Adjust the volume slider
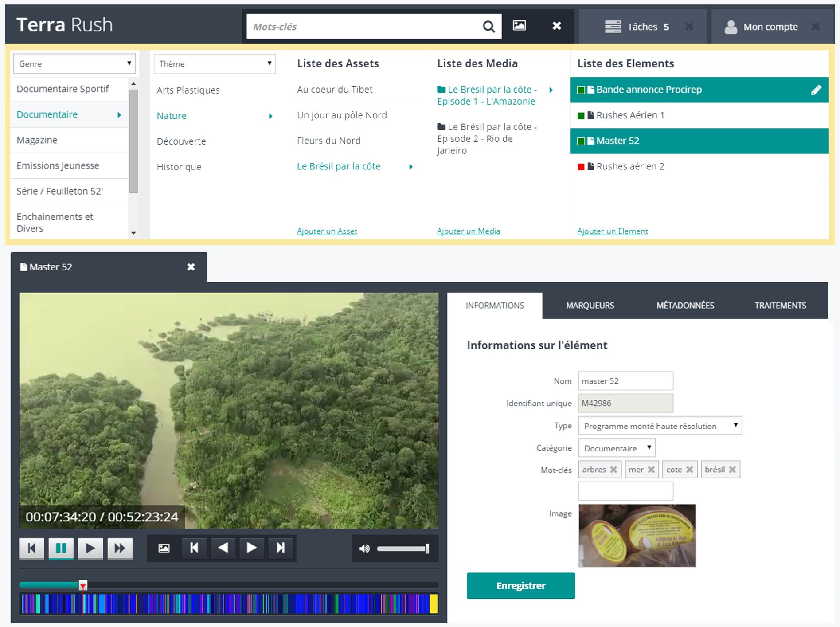The height and width of the screenshot is (627, 840). [402, 549]
